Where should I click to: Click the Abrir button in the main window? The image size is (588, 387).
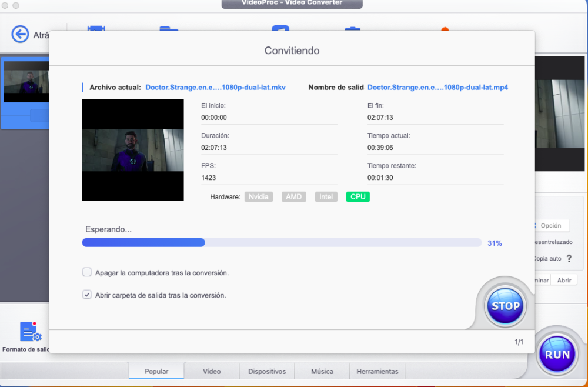tap(564, 280)
